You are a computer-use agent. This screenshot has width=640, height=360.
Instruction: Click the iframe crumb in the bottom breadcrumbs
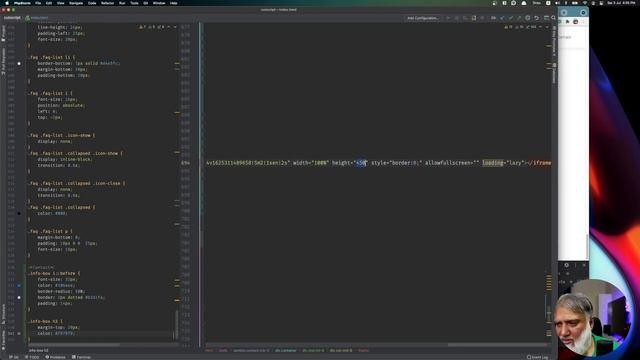click(x=363, y=350)
